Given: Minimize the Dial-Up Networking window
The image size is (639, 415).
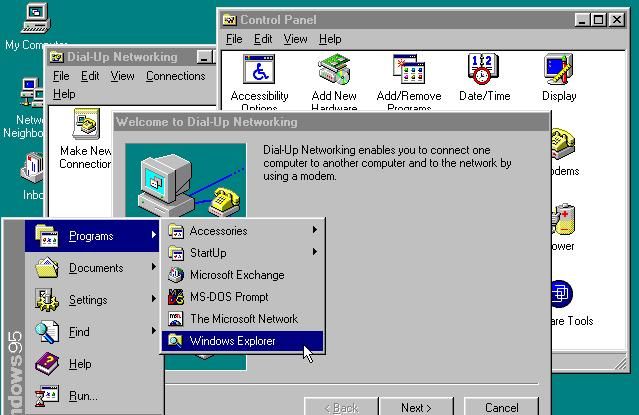Looking at the screenshot, I should point(204,57).
